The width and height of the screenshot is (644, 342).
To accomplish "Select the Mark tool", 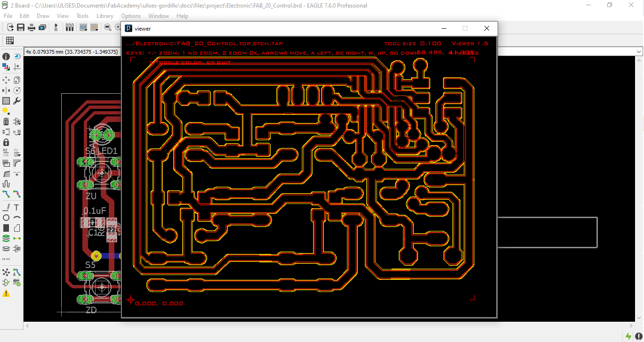I will (x=17, y=67).
